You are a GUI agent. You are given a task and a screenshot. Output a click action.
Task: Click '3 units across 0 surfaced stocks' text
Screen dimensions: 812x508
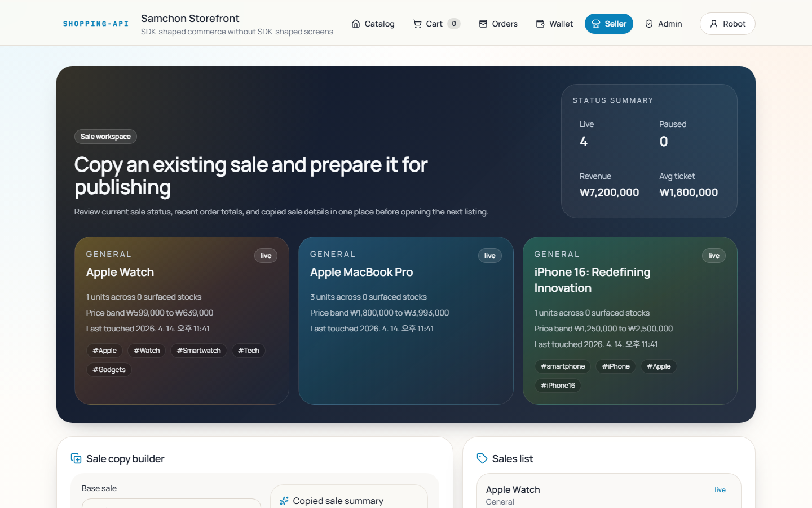(x=368, y=297)
